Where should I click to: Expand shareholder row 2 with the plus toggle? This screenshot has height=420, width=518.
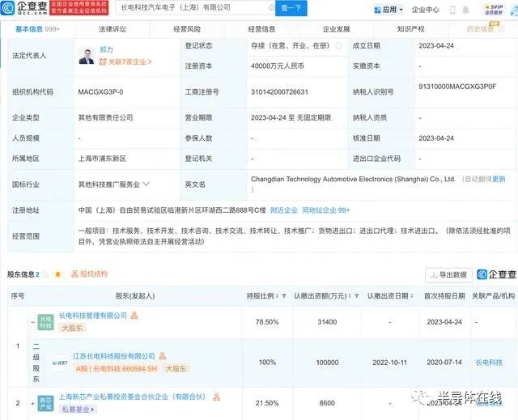(x=33, y=404)
